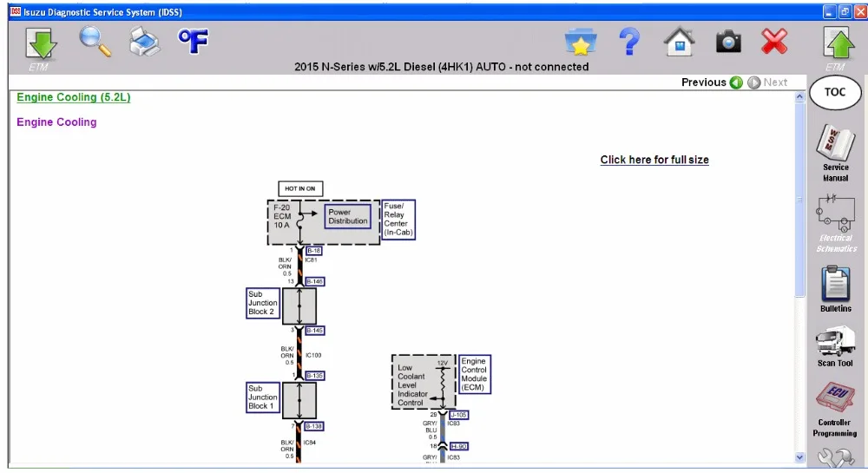This screenshot has height=473, width=868.
Task: Click connector label B-146
Action: point(314,281)
